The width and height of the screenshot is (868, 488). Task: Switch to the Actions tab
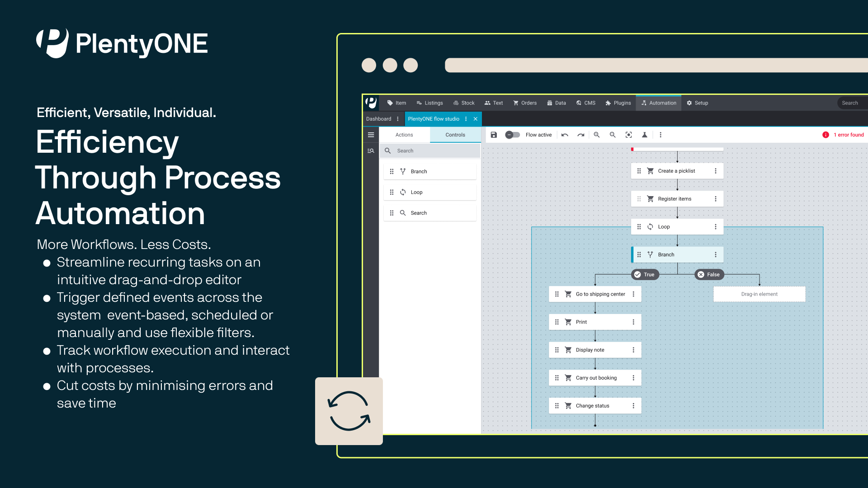coord(404,135)
